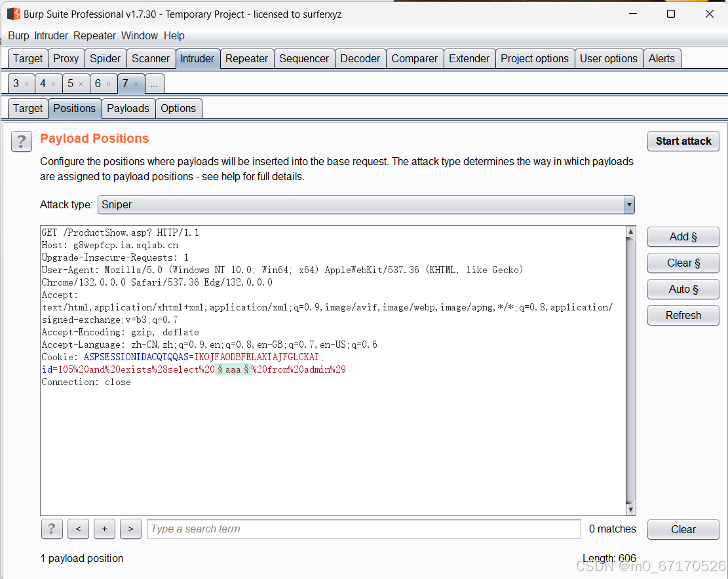Image resolution: width=728 pixels, height=579 pixels.
Task: Select the Positions sub-tab
Action: tap(74, 108)
